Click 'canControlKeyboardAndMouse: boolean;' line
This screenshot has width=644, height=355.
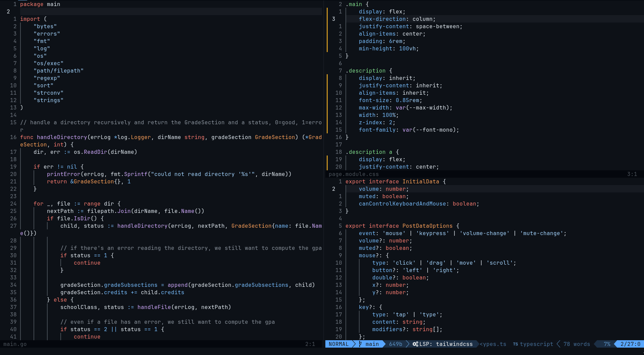419,204
